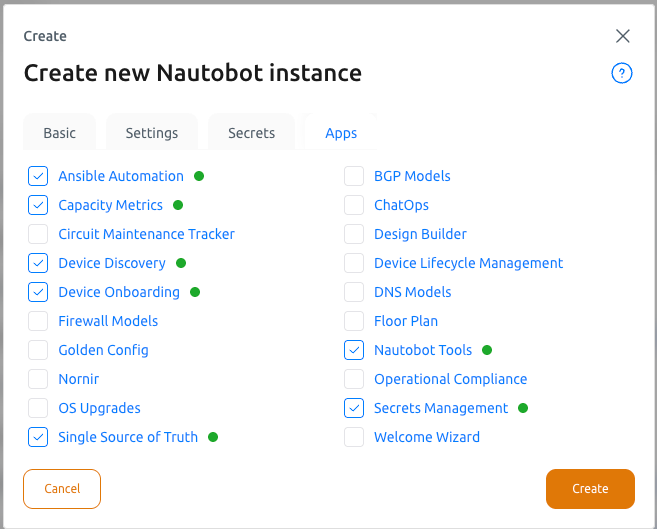Follow the ChatOps link

401,205
